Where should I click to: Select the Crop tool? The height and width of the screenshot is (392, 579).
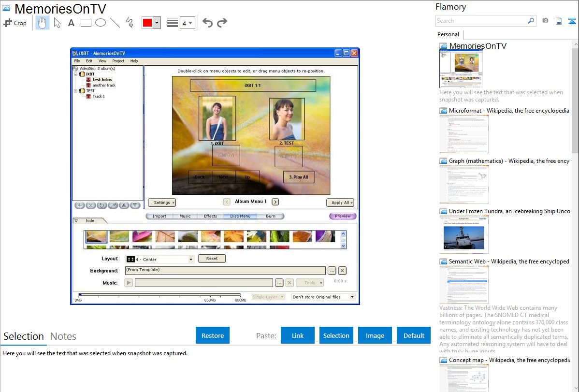(15, 23)
